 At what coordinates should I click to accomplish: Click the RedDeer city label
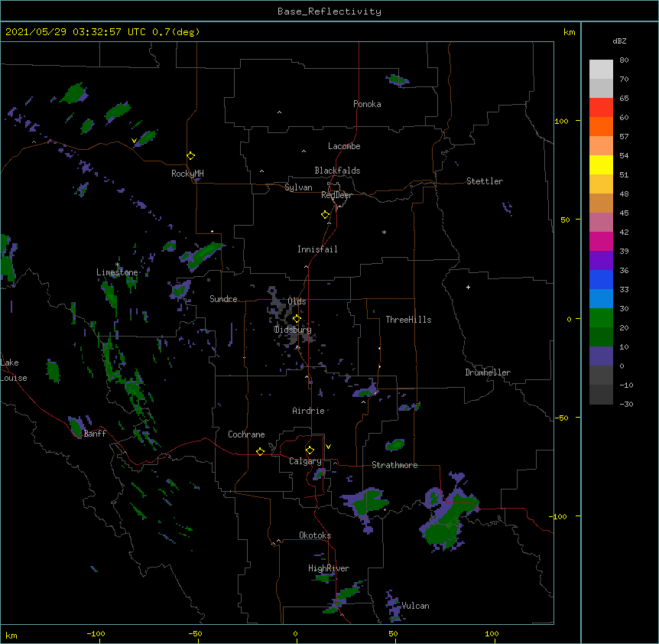point(336,195)
